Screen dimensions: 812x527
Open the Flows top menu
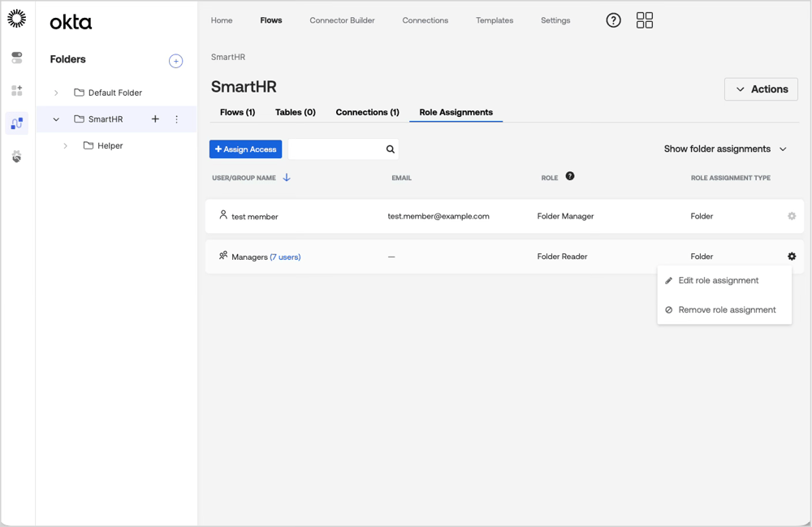(271, 20)
